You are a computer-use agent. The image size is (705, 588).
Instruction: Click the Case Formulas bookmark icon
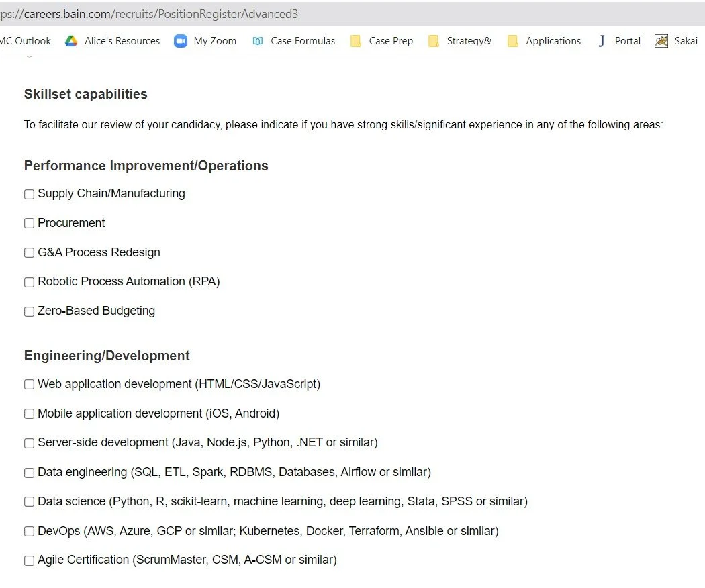coord(258,41)
